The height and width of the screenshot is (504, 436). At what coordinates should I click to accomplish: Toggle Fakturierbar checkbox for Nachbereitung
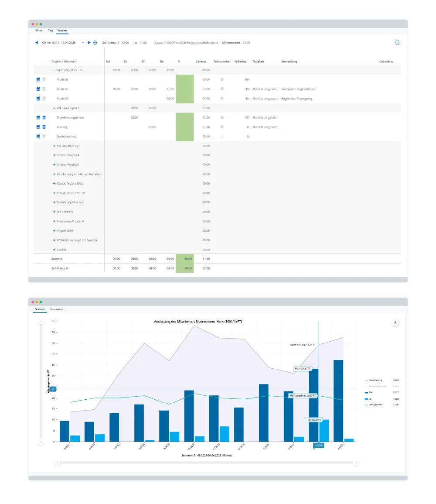(x=222, y=137)
